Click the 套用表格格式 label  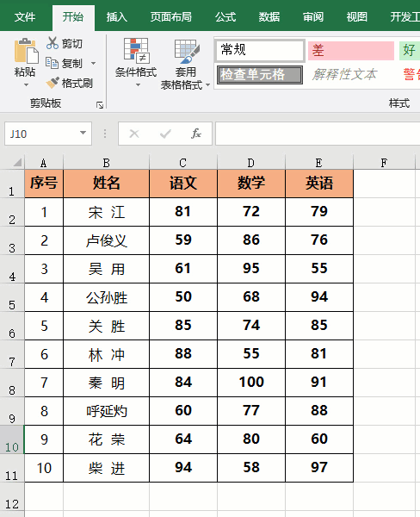185,78
